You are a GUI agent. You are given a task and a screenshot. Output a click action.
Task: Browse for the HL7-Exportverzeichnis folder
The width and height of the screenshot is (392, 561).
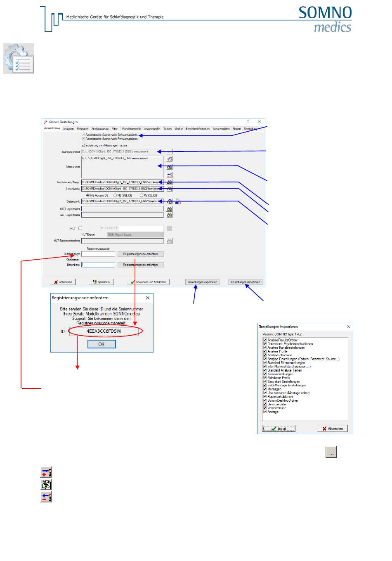click(169, 241)
